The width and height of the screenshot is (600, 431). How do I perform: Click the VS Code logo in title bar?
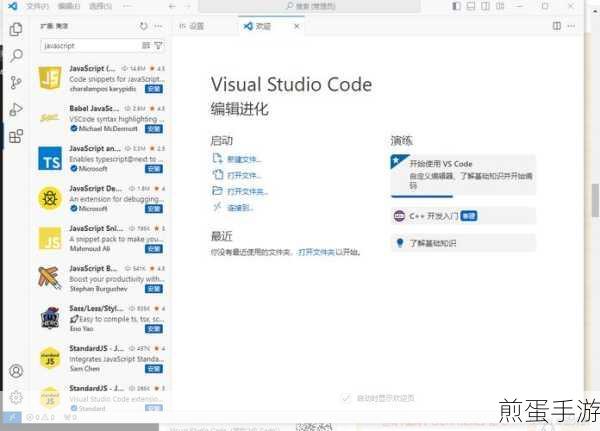(12, 6)
